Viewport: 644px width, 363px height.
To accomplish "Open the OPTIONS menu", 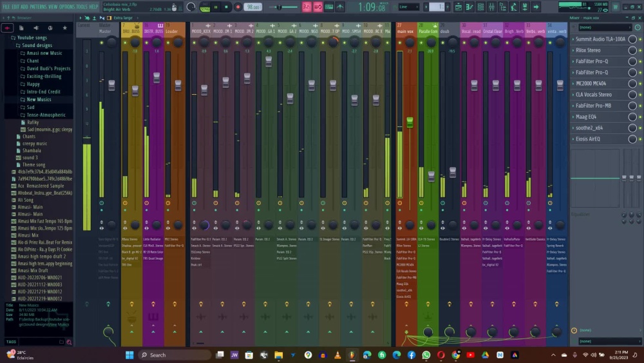I will (67, 6).
